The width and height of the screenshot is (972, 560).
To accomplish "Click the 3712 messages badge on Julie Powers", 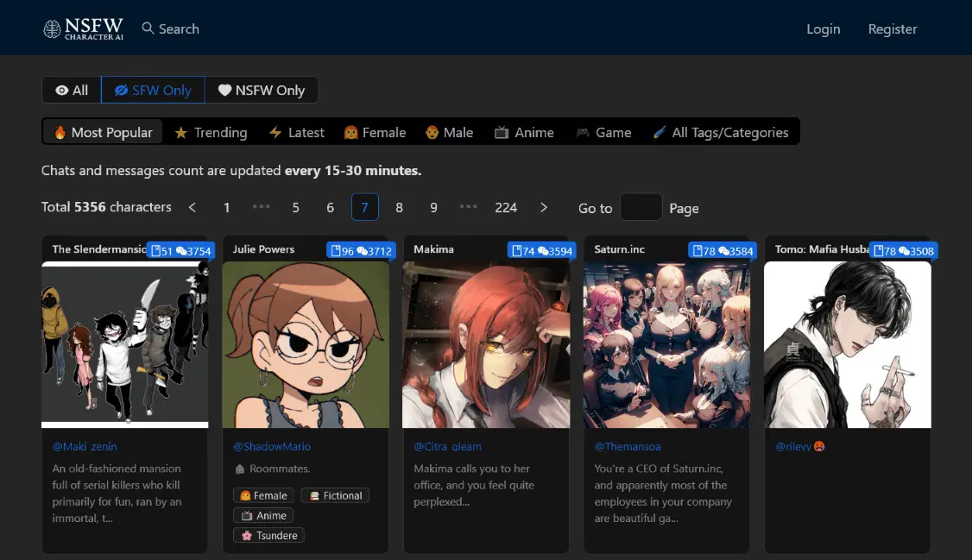I will (x=375, y=251).
